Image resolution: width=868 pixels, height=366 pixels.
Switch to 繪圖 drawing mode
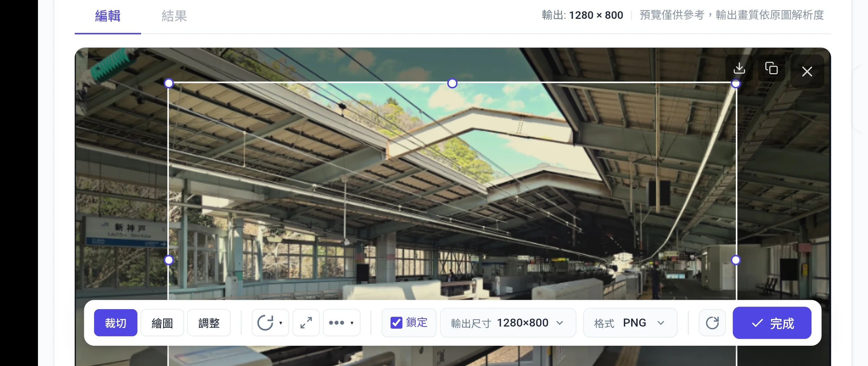162,323
